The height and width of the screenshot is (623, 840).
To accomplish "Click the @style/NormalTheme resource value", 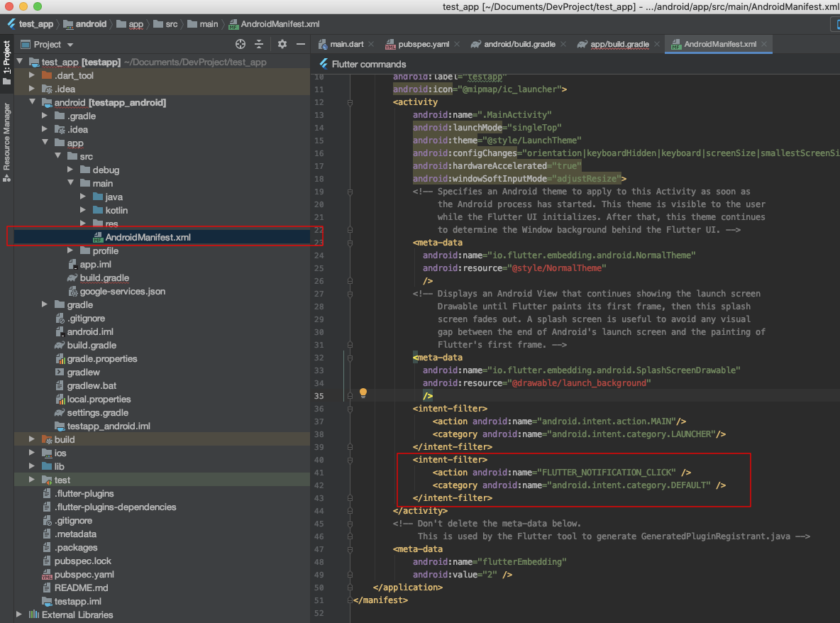I will [557, 268].
